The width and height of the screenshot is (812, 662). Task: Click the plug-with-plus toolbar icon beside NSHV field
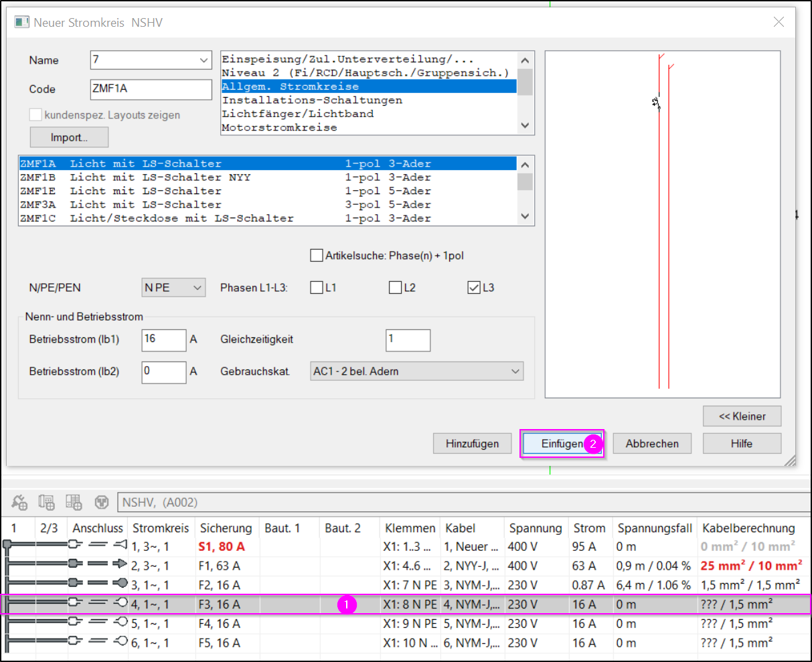point(19,502)
